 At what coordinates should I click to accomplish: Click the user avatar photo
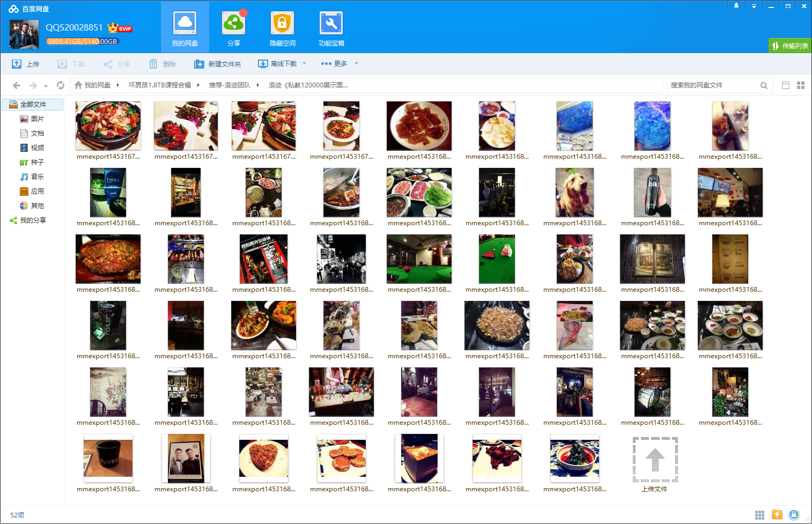pyautogui.click(x=24, y=34)
